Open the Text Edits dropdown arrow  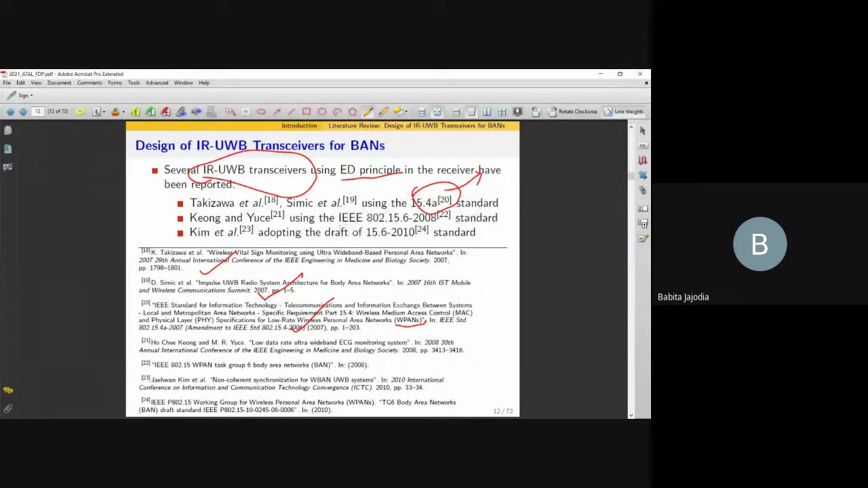coord(104,112)
